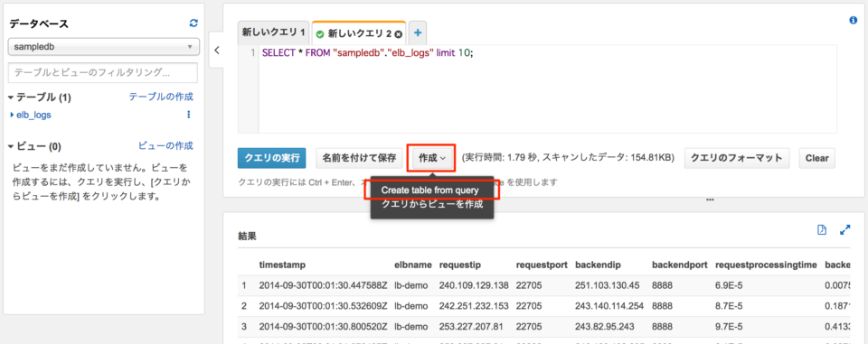The width and height of the screenshot is (868, 344).
Task: Expand the elb_logs table columns
Action: 13,115
